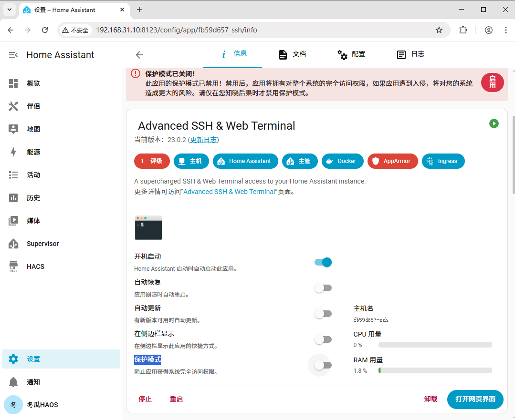Click 打开网页界面 to open web UI

pyautogui.click(x=475, y=400)
